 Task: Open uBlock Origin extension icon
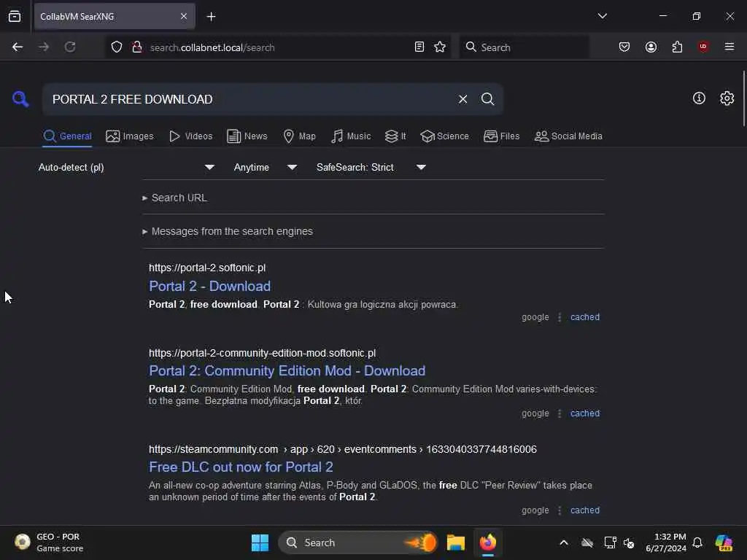[703, 47]
